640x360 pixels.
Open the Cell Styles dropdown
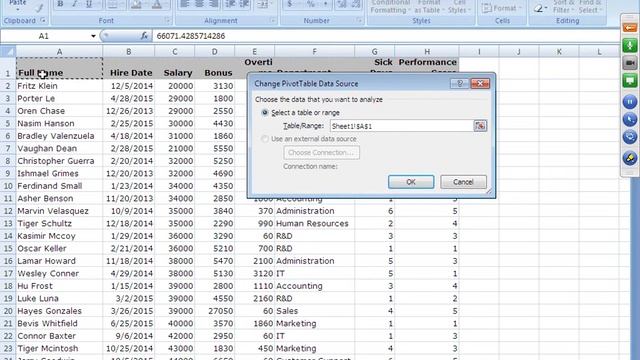point(459,7)
